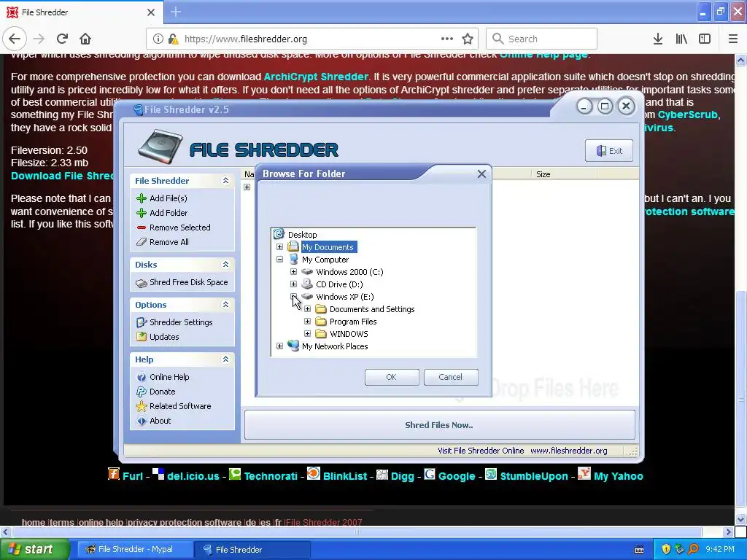Image resolution: width=747 pixels, height=560 pixels.
Task: Reload the page with the refresh icon
Action: 63,39
